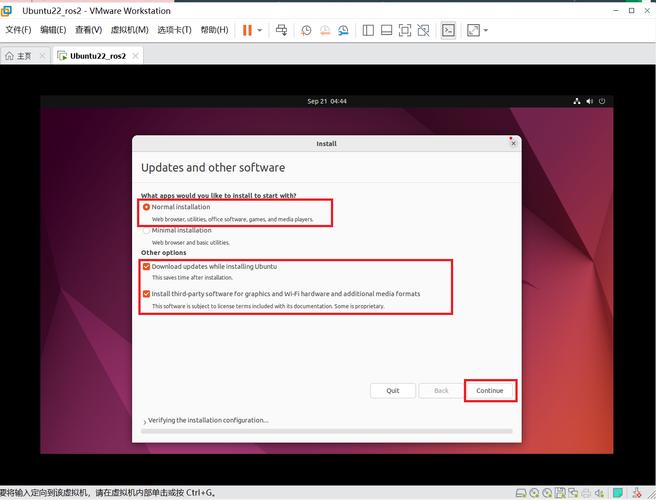
Task: Close the Ubuntu22_ros2 tab
Action: coord(135,56)
